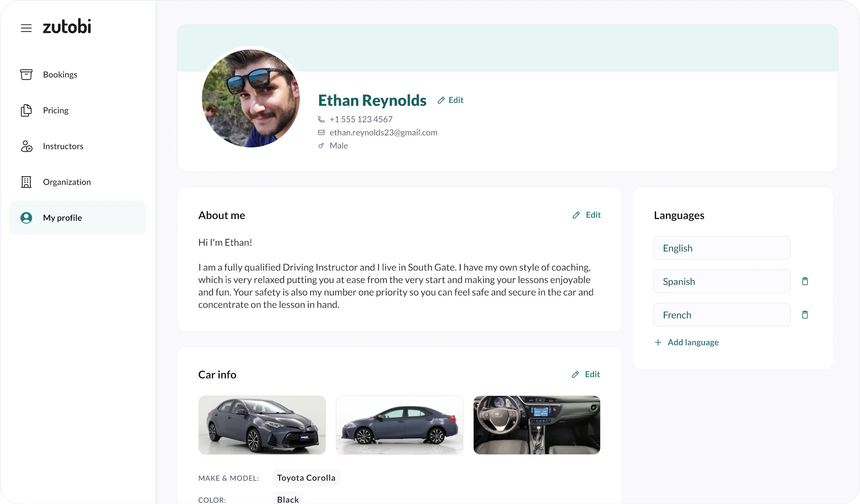This screenshot has height=504, width=860.
Task: Edit the Car info section
Action: coord(586,374)
